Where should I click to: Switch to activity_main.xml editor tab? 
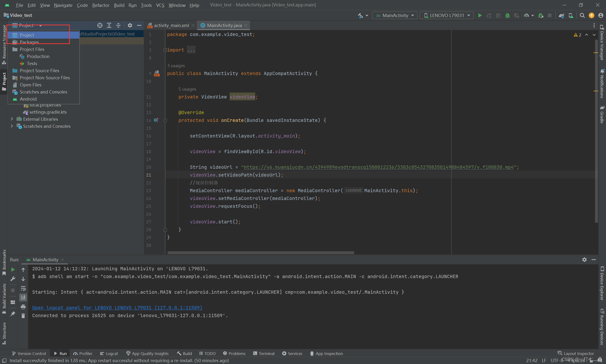tap(171, 25)
